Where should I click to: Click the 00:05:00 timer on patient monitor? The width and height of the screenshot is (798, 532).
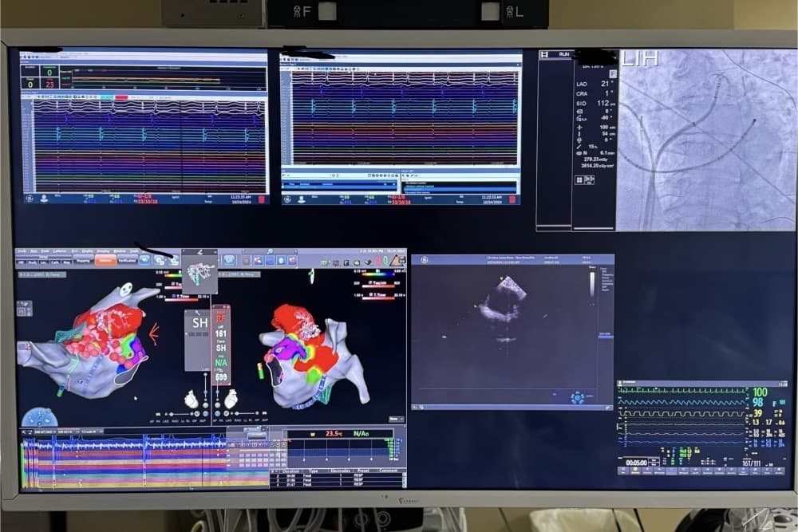pos(636,463)
